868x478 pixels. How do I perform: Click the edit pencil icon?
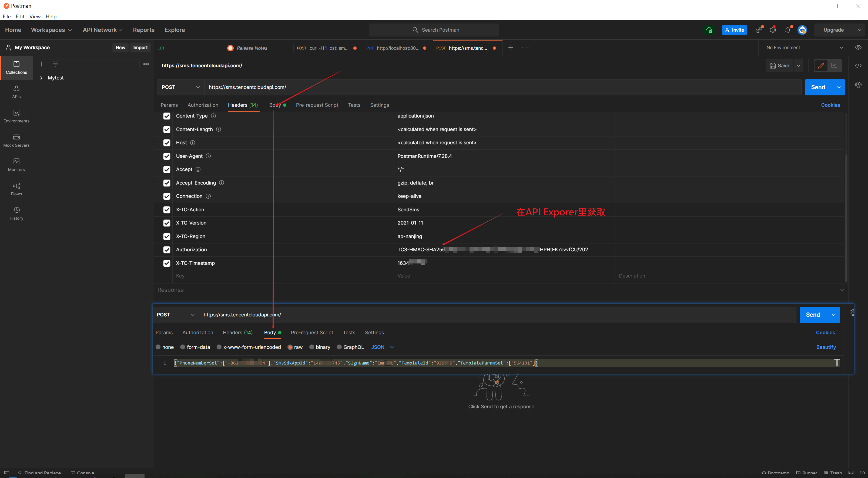[820, 66]
